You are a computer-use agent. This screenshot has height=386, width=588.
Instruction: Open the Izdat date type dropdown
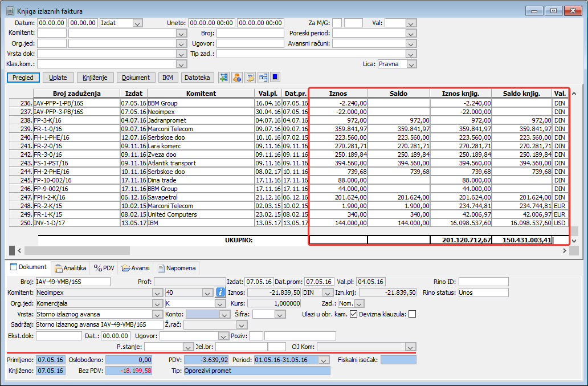pos(137,23)
